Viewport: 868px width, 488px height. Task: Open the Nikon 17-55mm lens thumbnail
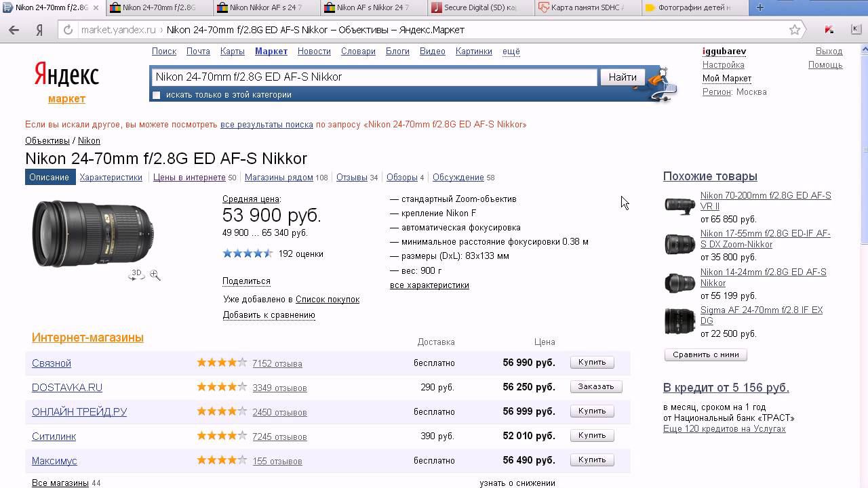(679, 244)
